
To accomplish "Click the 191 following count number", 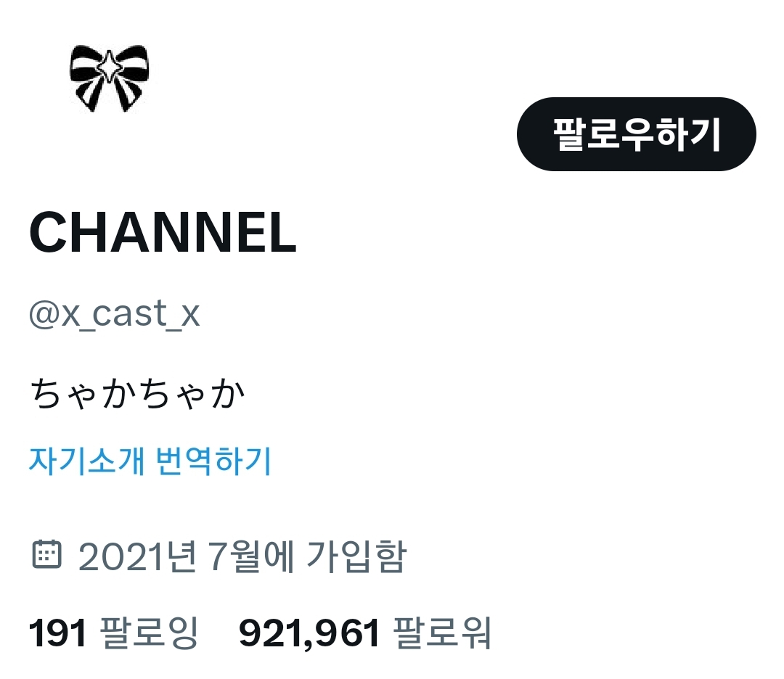I will coord(58,633).
